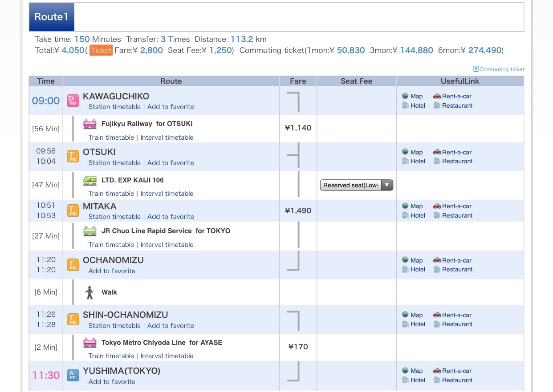Expand the Commuting ticket section link

502,69
